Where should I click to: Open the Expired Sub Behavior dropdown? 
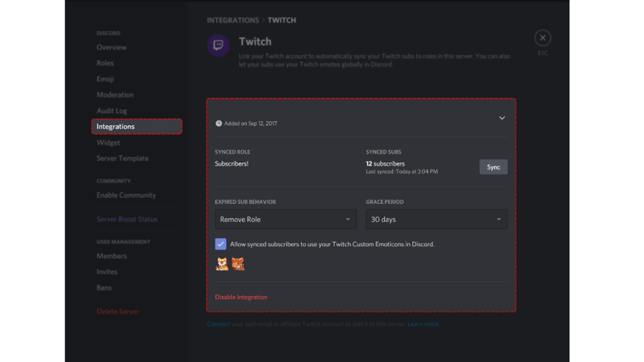286,219
